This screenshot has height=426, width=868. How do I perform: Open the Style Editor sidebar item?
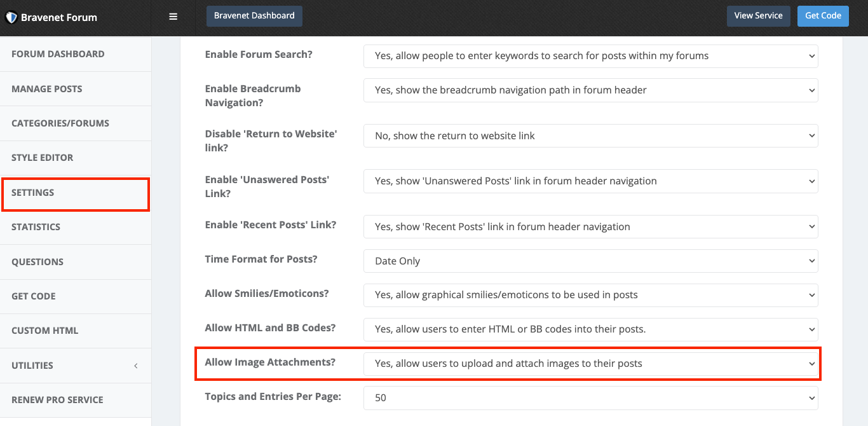43,158
